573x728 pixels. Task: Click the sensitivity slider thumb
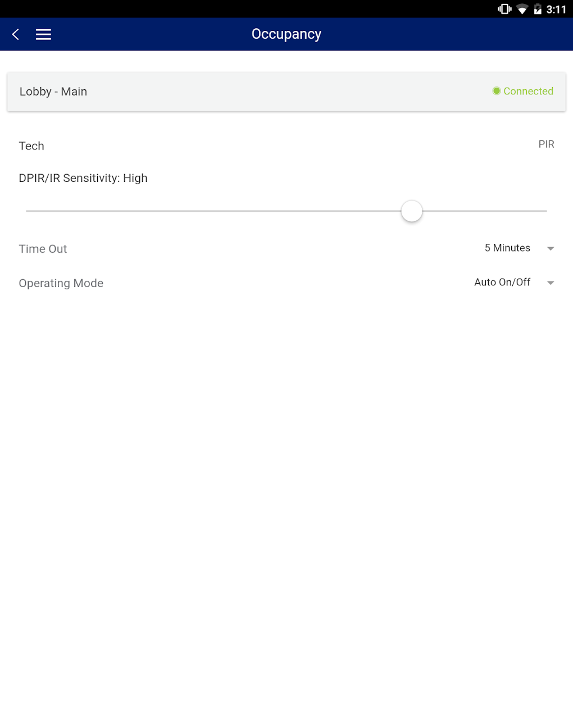(412, 211)
